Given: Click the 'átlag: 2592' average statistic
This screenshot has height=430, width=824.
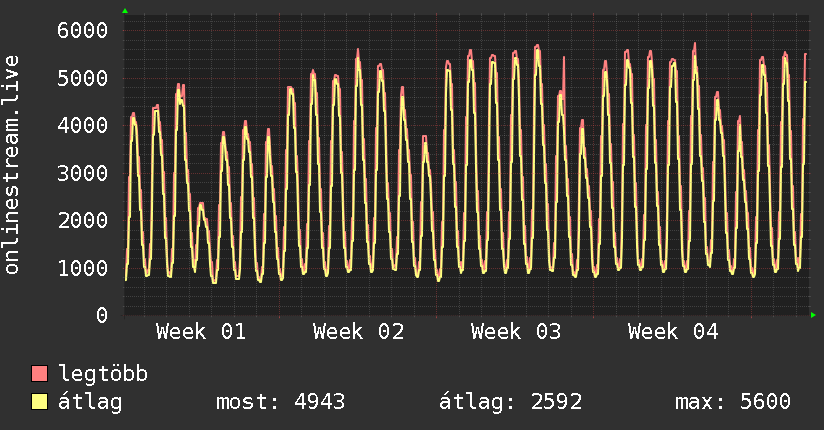Looking at the screenshot, I should click(510, 402).
